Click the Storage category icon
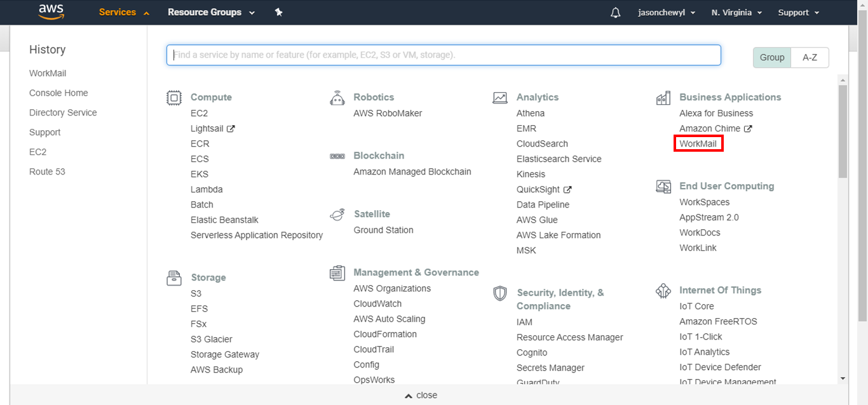The image size is (868, 405). [x=173, y=278]
